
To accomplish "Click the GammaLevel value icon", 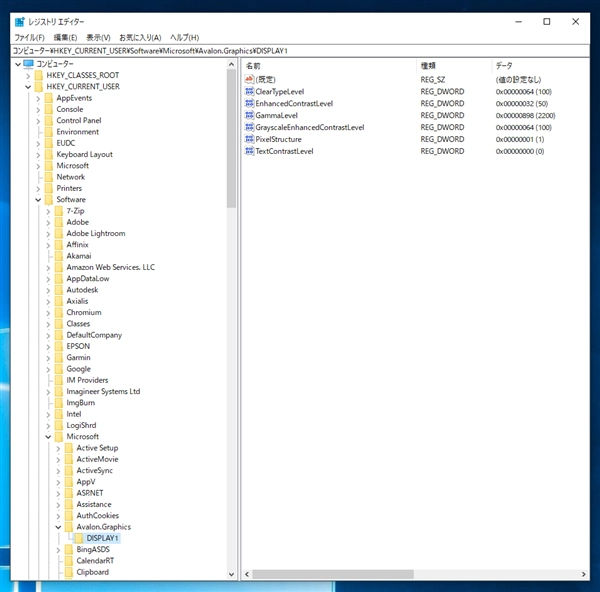I will pyautogui.click(x=249, y=115).
